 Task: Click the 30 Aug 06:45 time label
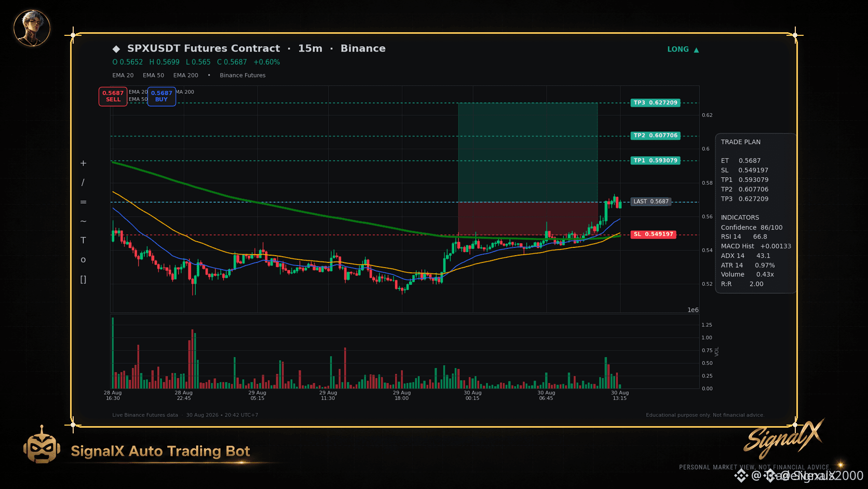[546, 395]
